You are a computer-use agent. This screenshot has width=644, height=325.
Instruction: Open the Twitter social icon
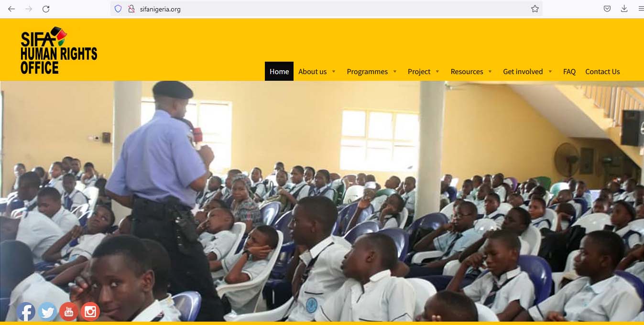tap(47, 312)
